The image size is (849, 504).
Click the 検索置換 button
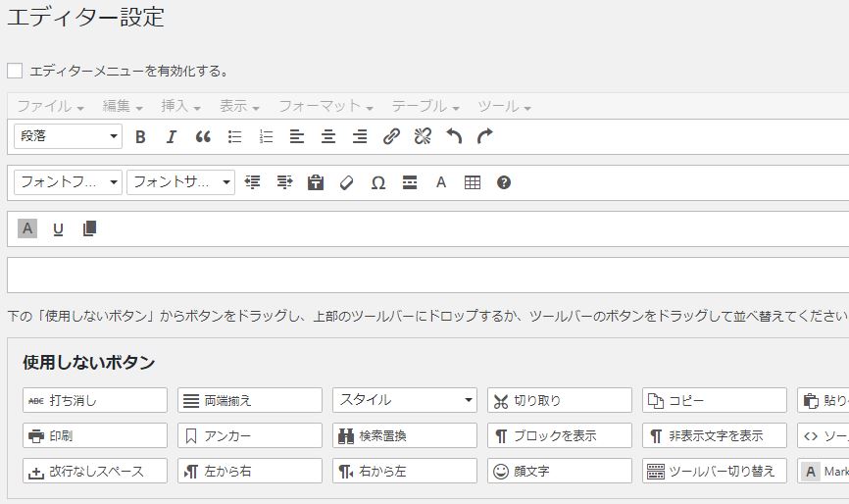(405, 435)
